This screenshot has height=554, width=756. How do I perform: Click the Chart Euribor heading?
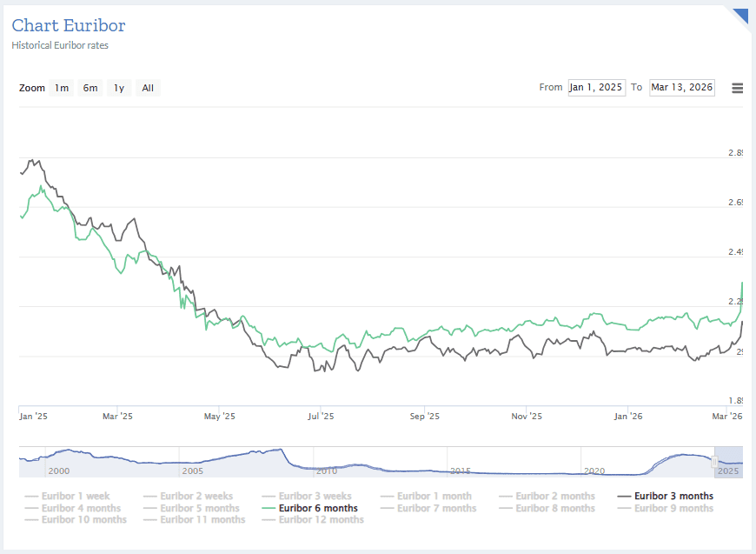(x=69, y=26)
